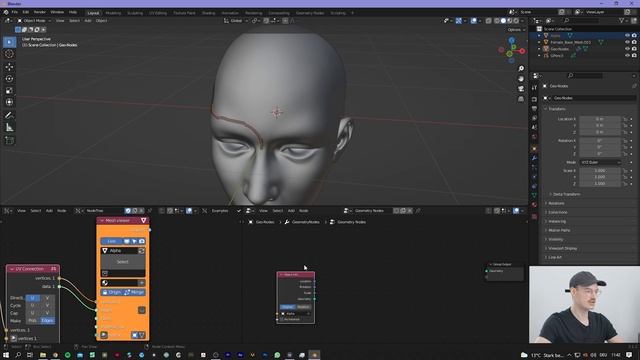Viewport: 640px width, 360px height.
Task: Open Tool properties tab icon
Action: coord(534,88)
